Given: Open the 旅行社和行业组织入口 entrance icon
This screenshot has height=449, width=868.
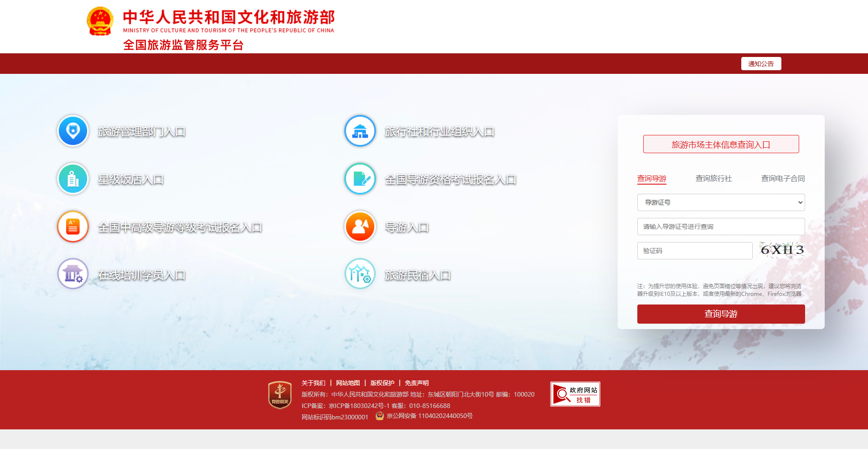Looking at the screenshot, I should coord(360,131).
